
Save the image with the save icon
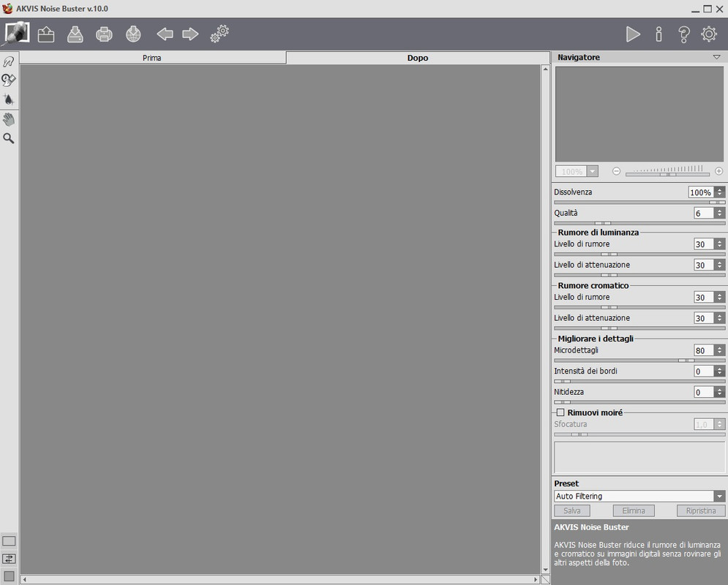click(x=75, y=34)
